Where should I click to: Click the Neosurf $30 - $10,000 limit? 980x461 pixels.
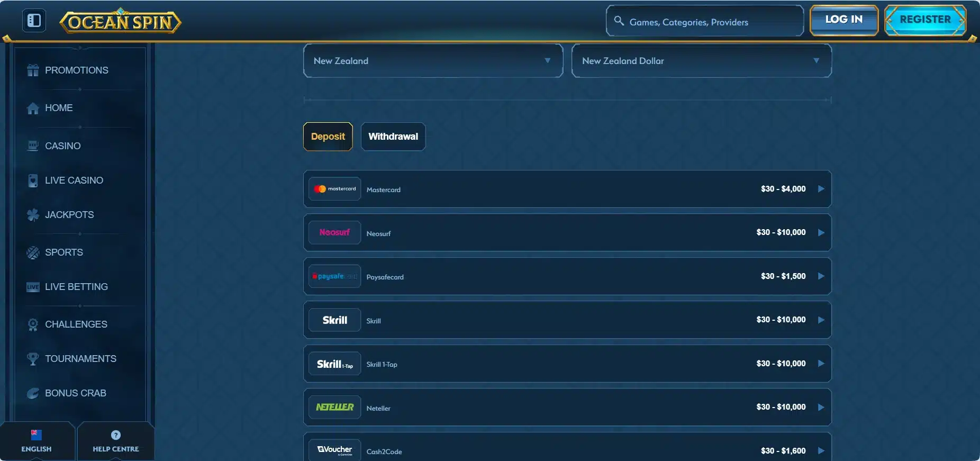[x=781, y=232]
